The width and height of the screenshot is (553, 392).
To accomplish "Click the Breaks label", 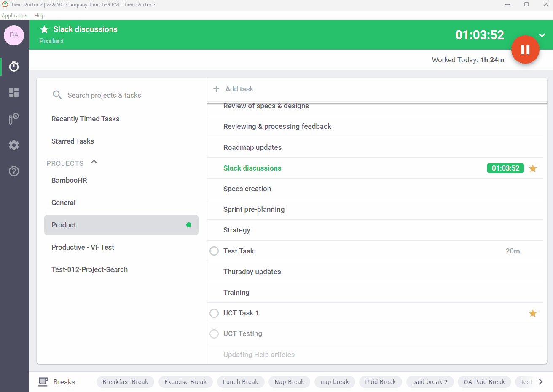I will tap(64, 382).
